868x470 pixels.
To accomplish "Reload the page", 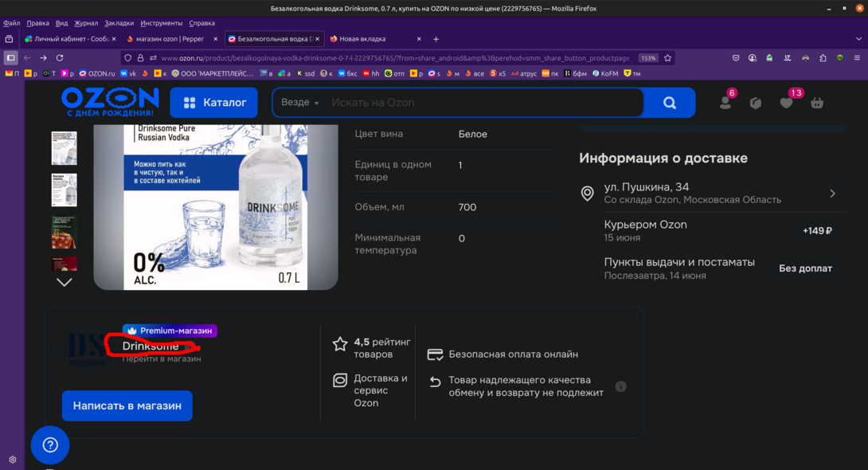I will pos(60,57).
